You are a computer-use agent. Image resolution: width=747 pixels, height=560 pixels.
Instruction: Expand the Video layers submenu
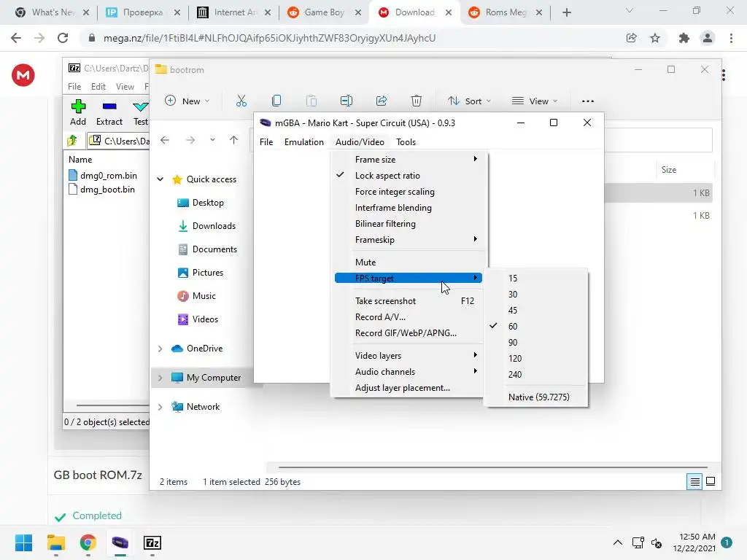[409, 356]
